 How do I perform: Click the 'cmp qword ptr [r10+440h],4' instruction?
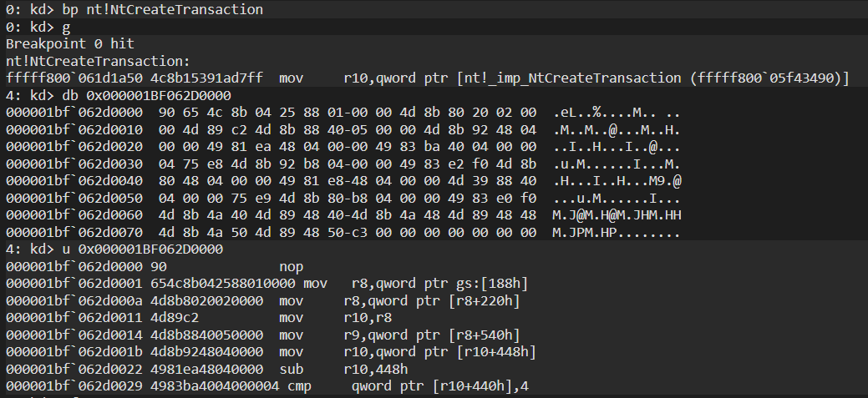click(x=408, y=386)
